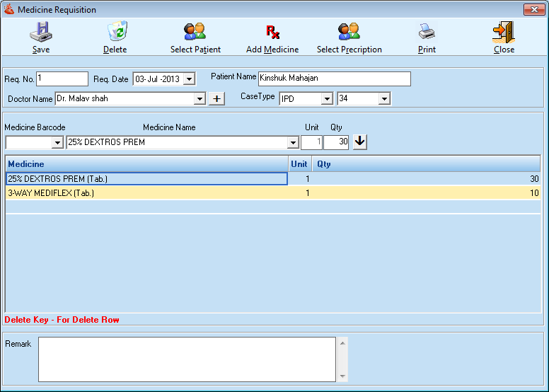
Task: Add medicine row with down arrow button
Action: [360, 142]
